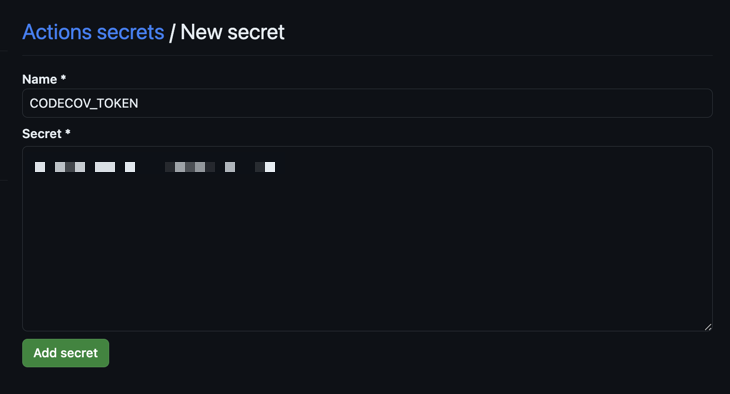The height and width of the screenshot is (394, 730).
Task: Click the last pixelated block of the secret
Action: click(x=270, y=167)
